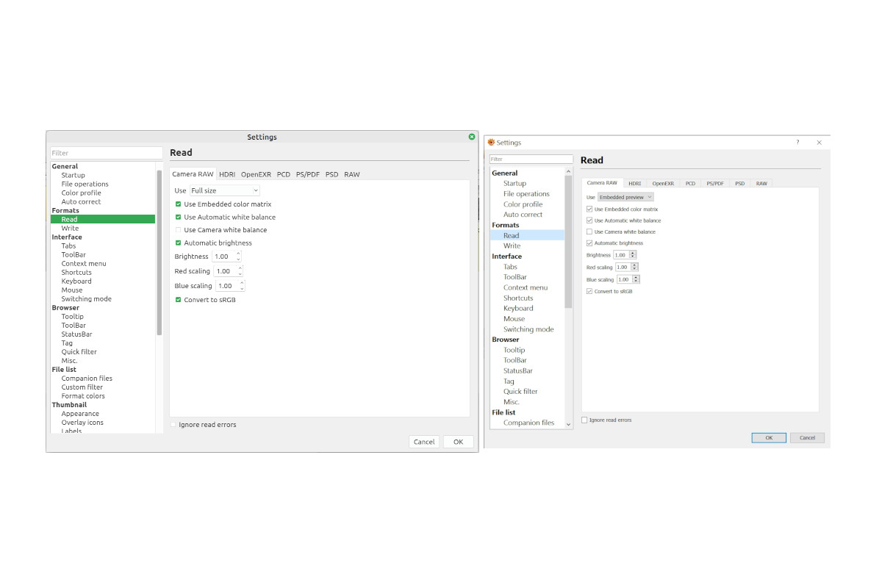Click the tree scrollbar thumb in left window
Image resolution: width=882 pixels, height=588 pixels.
(x=159, y=253)
